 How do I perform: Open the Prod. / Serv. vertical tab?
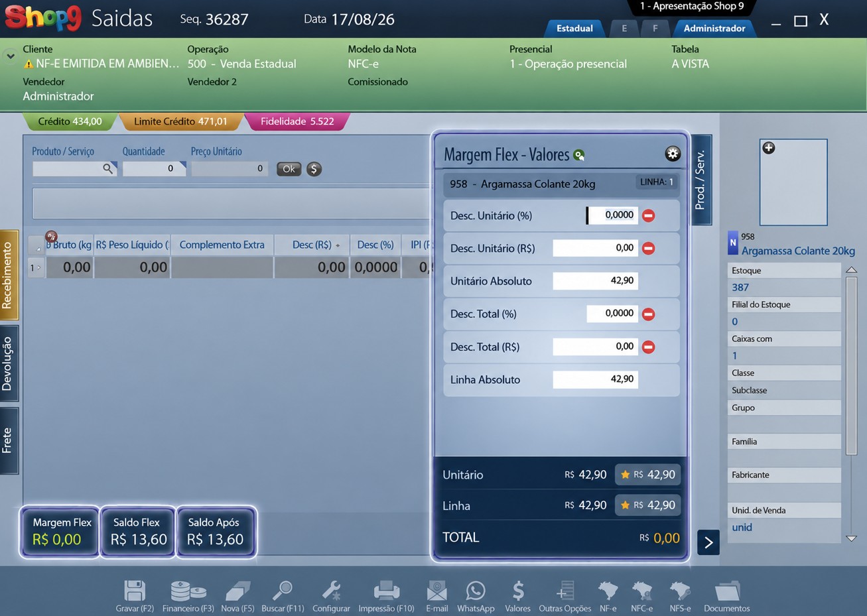(x=700, y=180)
